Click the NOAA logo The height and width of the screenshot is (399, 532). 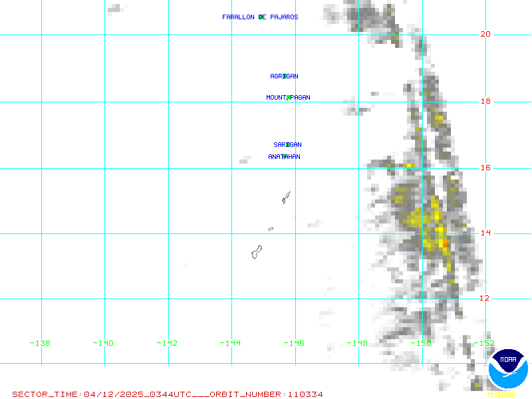[x=508, y=369]
